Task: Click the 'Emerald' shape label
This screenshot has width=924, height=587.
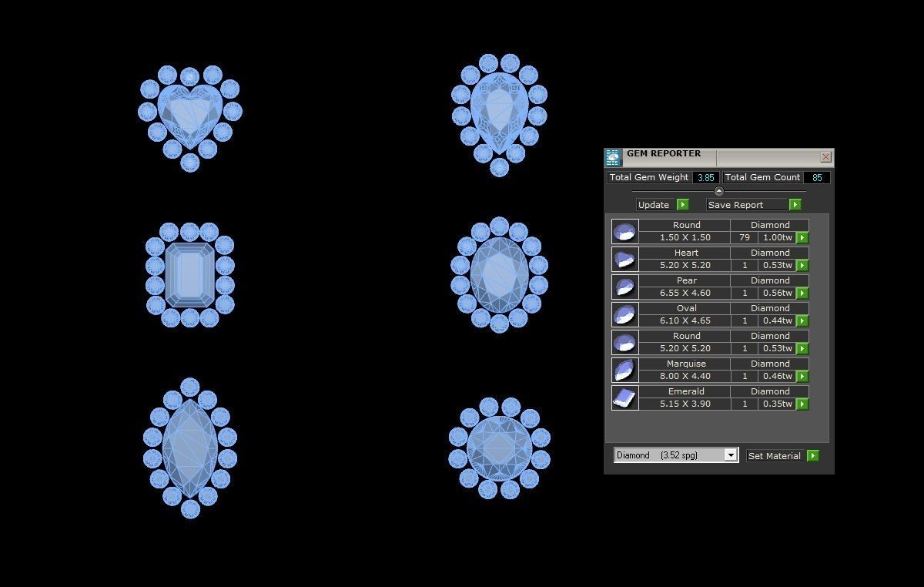Action: coord(686,391)
